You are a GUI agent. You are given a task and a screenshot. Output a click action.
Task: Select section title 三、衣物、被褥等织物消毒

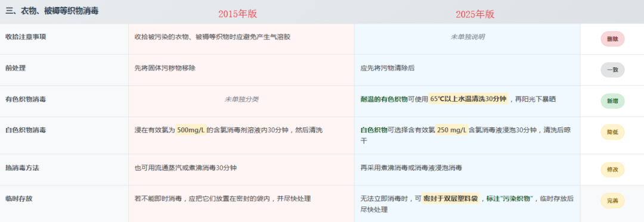coord(52,11)
